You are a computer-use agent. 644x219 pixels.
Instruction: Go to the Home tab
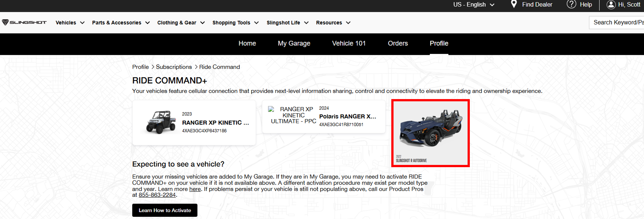(247, 43)
